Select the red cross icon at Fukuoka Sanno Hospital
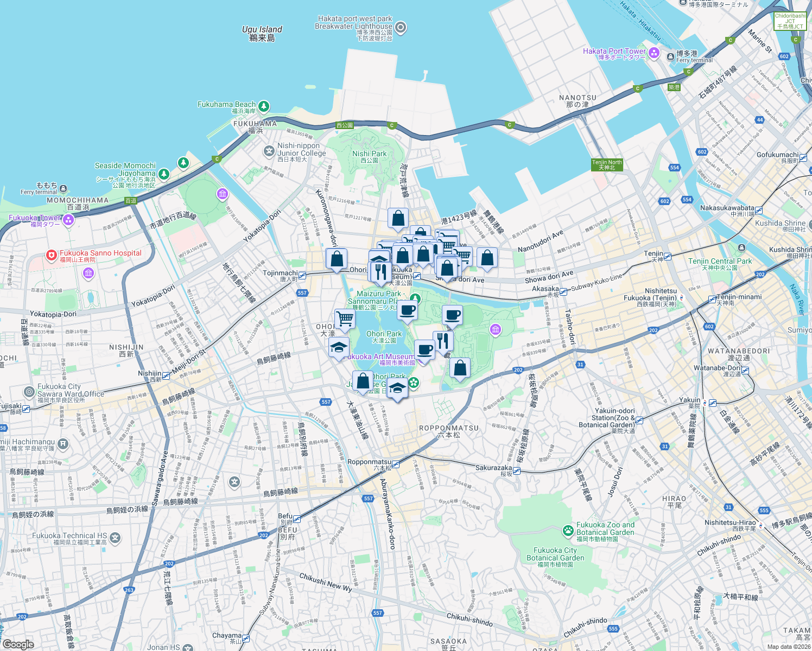 tap(52, 253)
